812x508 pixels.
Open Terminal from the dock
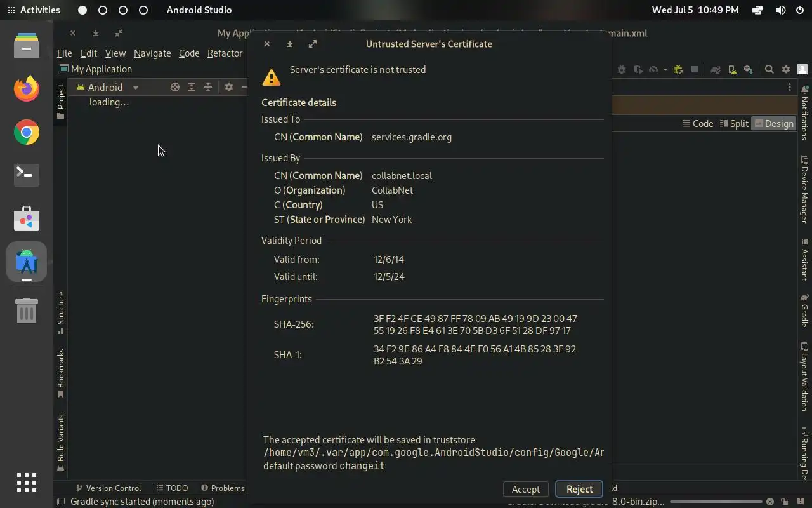(x=27, y=175)
